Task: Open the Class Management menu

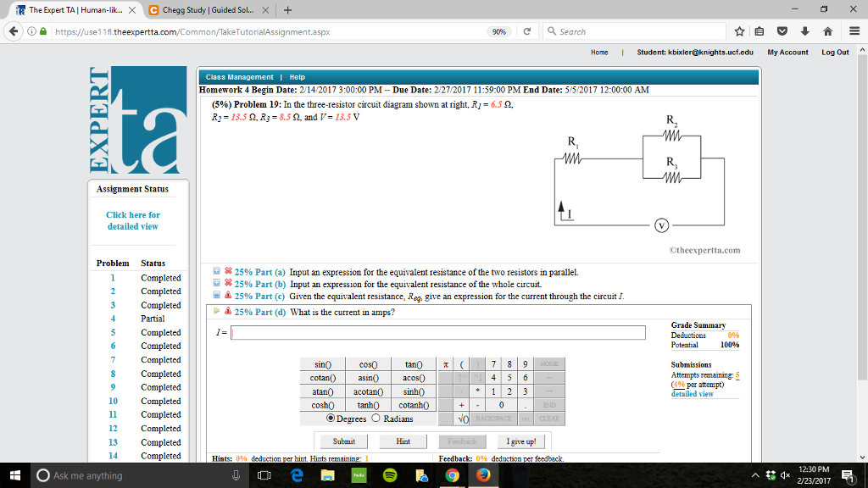Action: (238, 76)
